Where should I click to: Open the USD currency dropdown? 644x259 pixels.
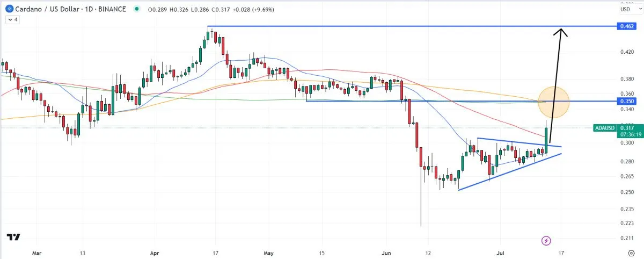tap(625, 9)
